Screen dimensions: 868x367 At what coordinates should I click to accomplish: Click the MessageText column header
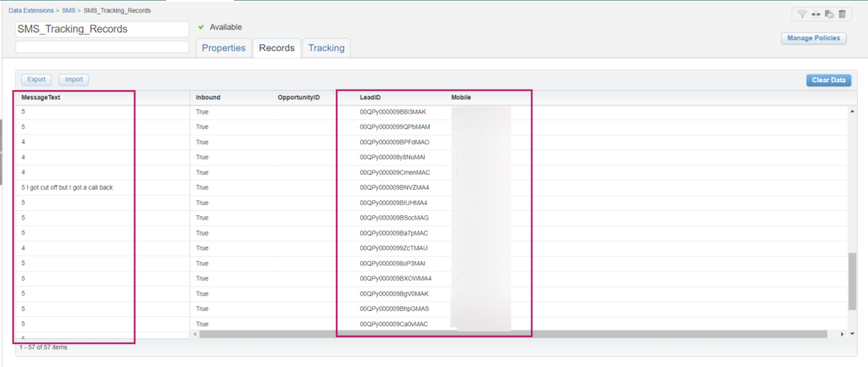point(41,97)
